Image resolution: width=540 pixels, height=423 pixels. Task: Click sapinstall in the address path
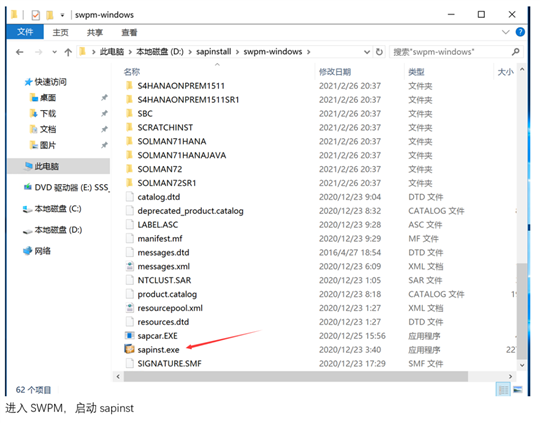[214, 52]
